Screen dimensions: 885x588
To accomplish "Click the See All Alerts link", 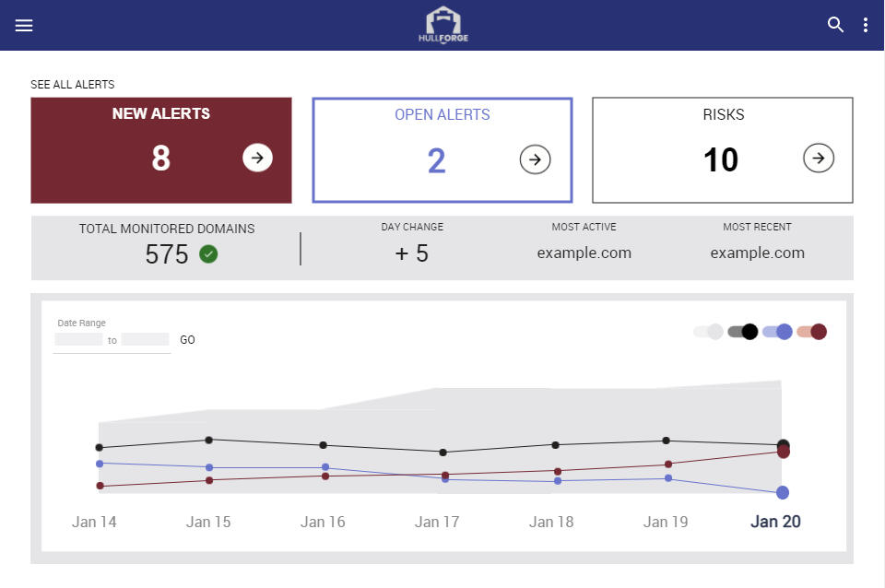I will coord(73,85).
